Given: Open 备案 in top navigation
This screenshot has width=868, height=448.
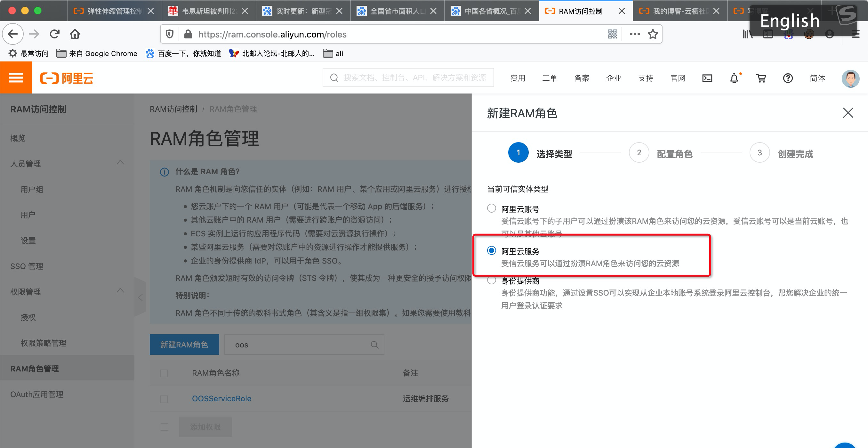Looking at the screenshot, I should (582, 78).
